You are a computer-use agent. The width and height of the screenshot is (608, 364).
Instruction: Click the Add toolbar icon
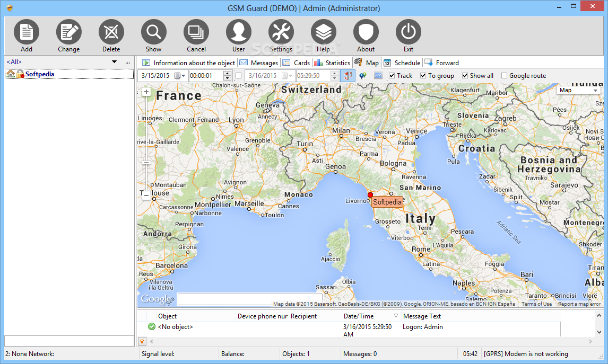pyautogui.click(x=27, y=32)
